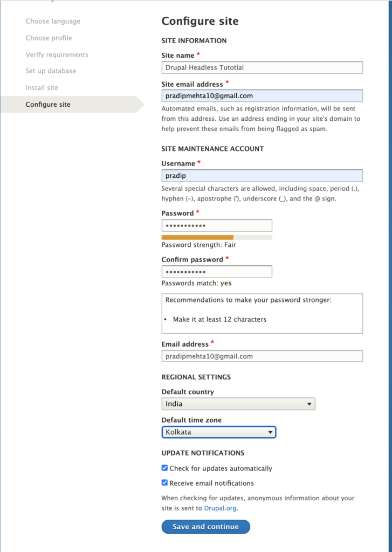This screenshot has height=552, width=392.
Task: Focus the Username text field
Action: (262, 176)
